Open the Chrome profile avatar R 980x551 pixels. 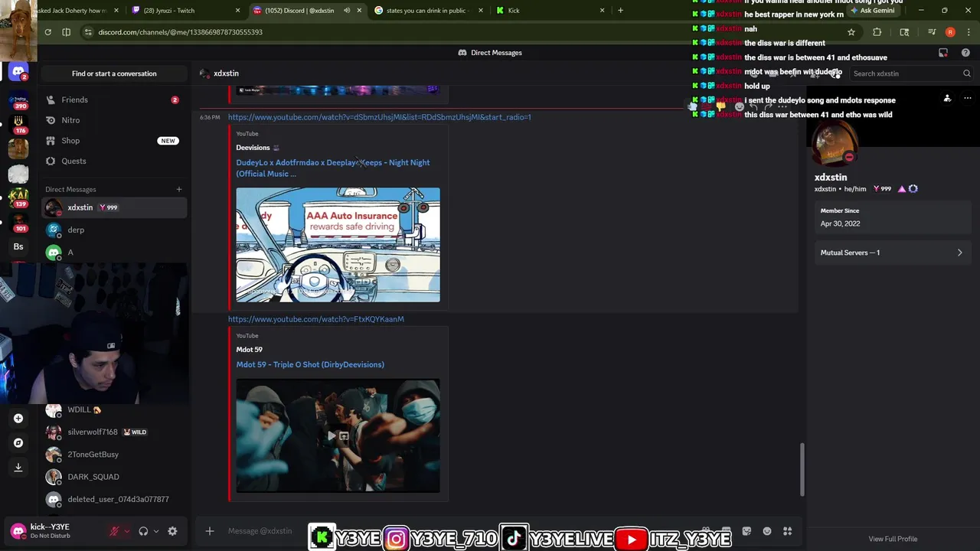950,32
